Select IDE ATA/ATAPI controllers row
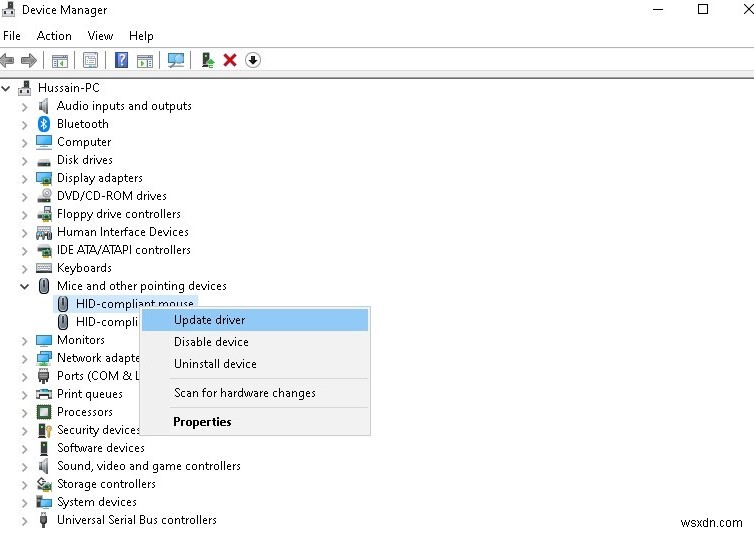 coord(124,250)
